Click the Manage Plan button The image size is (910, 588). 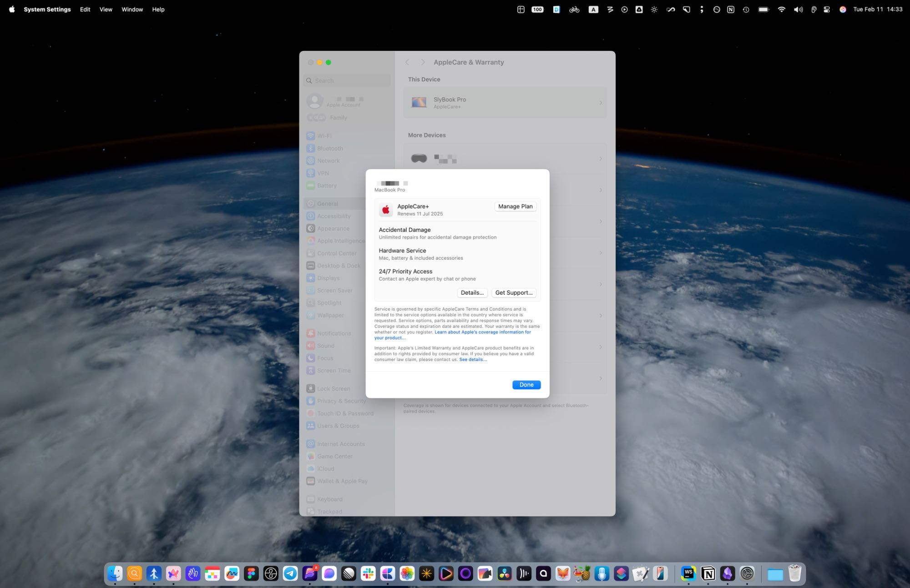click(x=515, y=206)
